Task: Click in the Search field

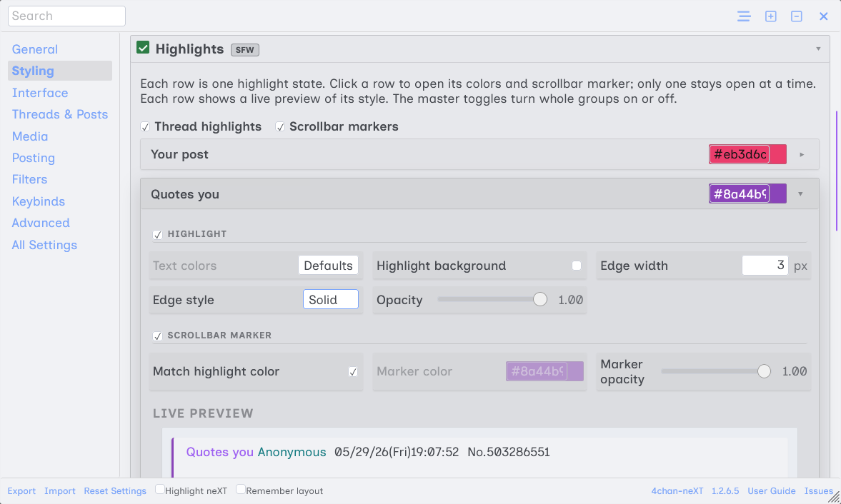Action: tap(66, 16)
